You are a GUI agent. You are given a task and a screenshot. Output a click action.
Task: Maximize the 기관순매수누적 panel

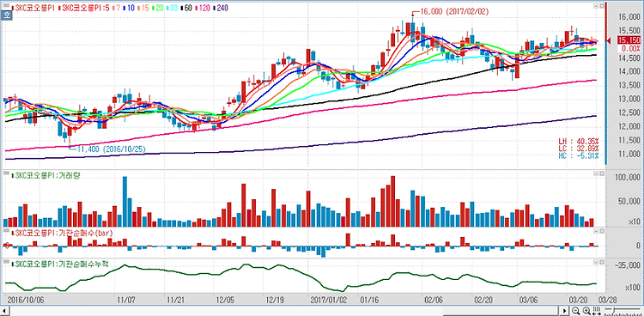pyautogui.click(x=602, y=262)
